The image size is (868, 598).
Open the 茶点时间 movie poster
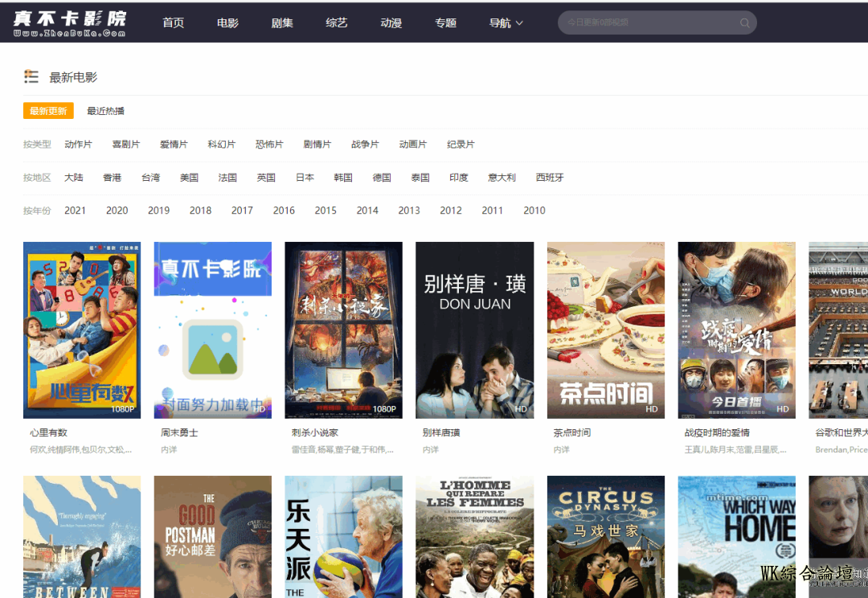click(x=606, y=330)
